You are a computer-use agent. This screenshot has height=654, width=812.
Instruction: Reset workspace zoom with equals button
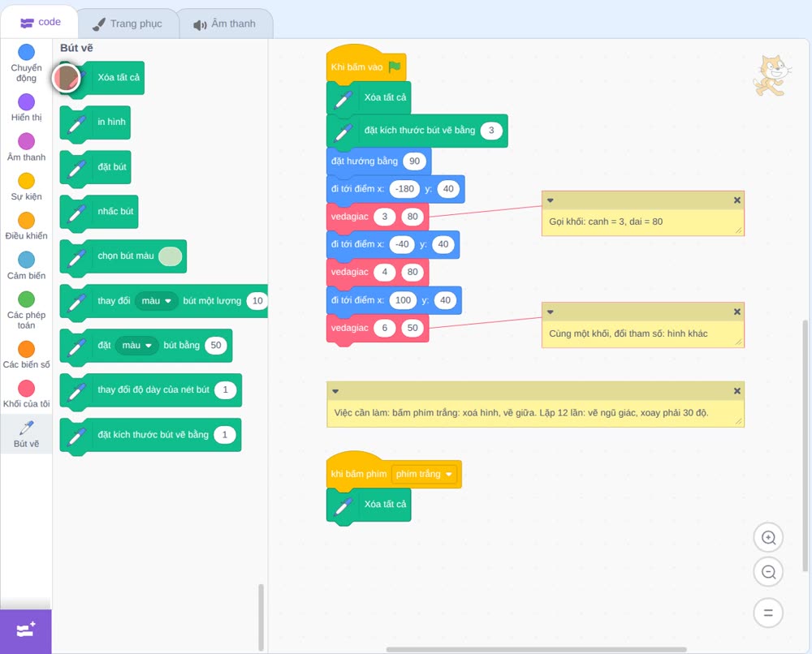(x=768, y=613)
